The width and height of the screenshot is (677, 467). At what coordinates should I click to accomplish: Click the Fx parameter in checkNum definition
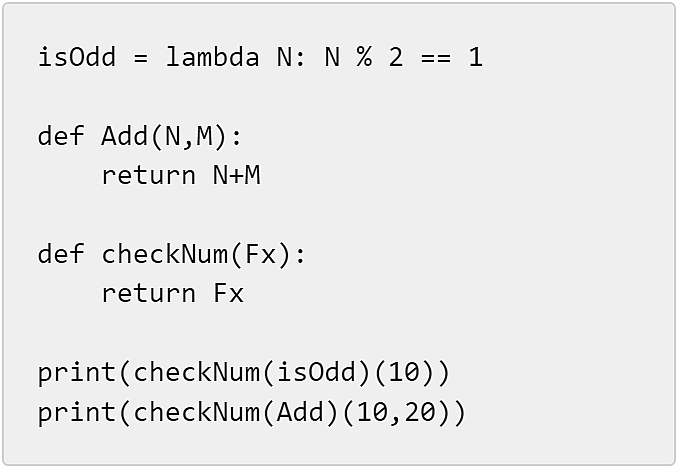point(260,254)
